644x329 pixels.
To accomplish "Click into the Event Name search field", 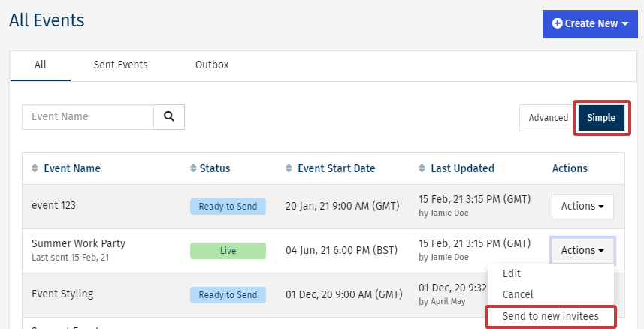I will coord(88,117).
